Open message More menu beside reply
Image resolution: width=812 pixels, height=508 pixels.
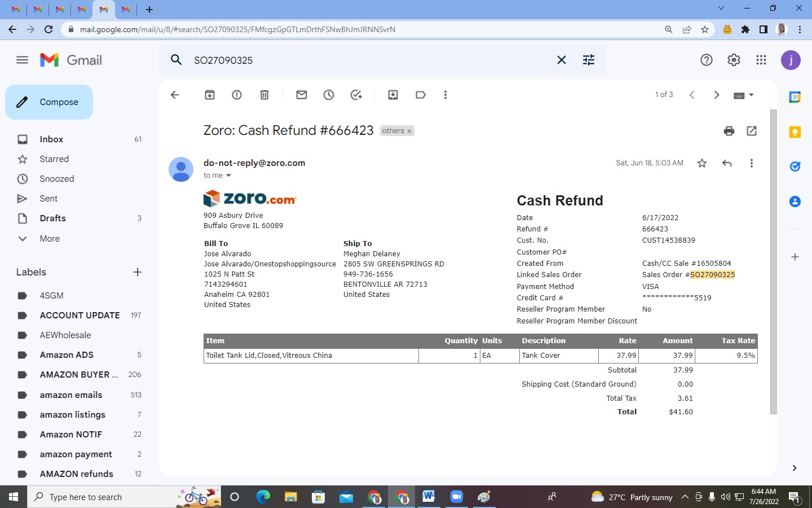[752, 163]
